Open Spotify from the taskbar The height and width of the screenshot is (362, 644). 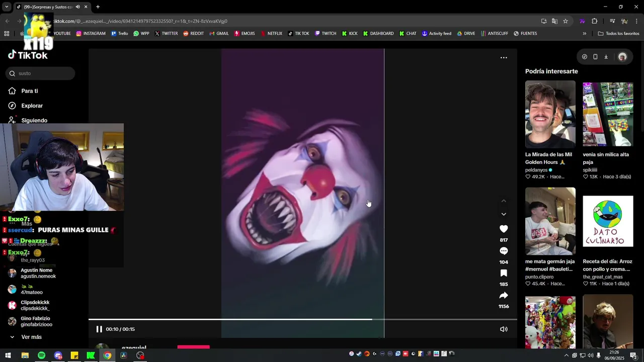(x=41, y=355)
